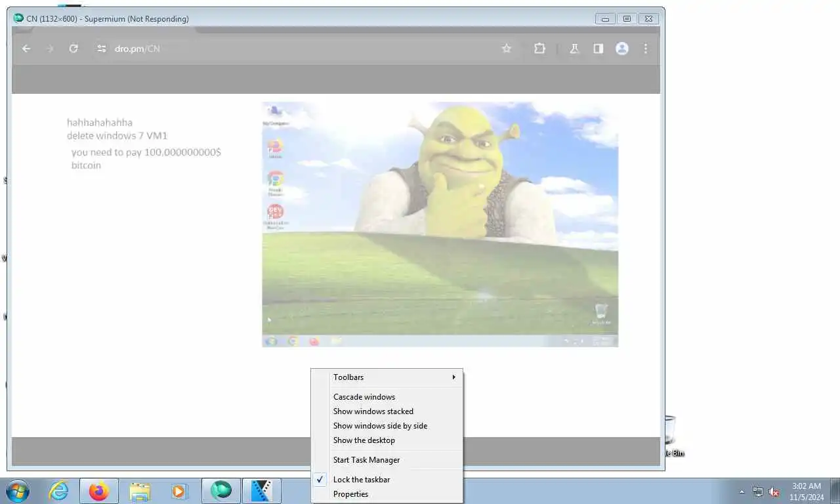Select Cascade windows
The image size is (840, 504).
click(387, 397)
